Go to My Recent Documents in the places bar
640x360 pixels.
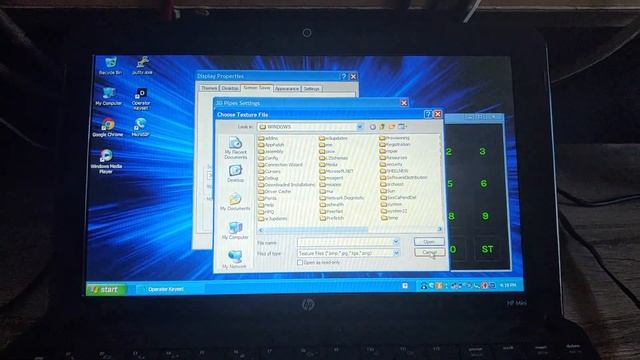[x=235, y=149]
